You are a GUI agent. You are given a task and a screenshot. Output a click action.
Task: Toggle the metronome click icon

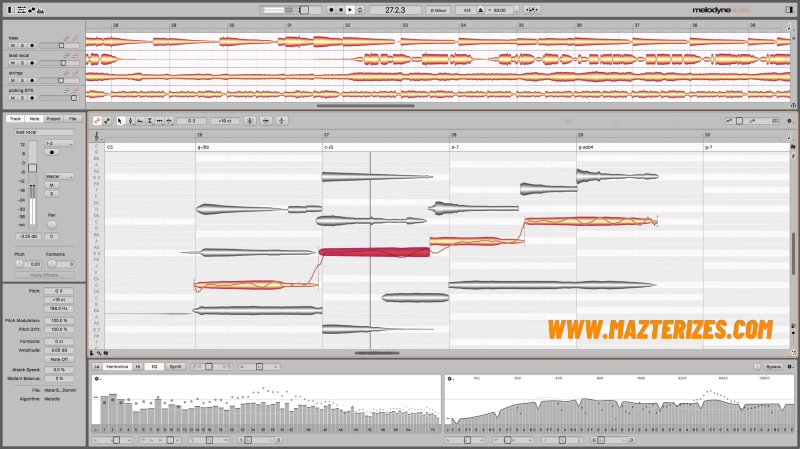point(480,10)
